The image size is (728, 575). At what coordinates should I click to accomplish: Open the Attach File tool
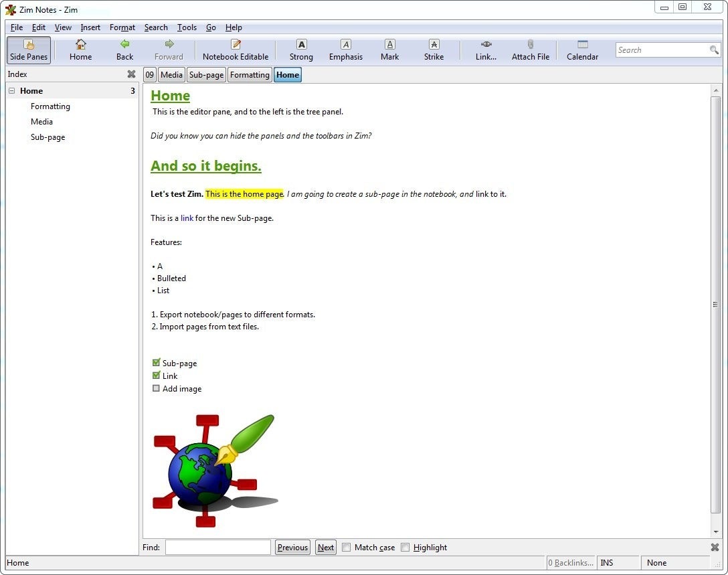click(530, 50)
